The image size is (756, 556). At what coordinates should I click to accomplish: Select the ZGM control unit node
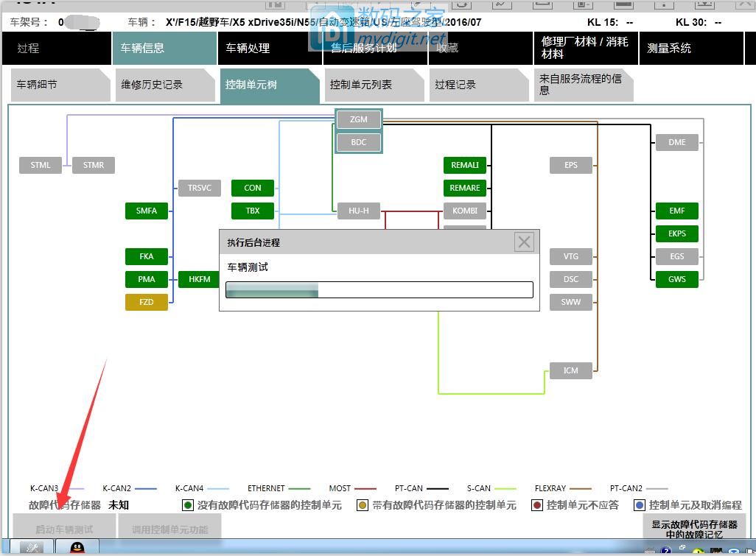click(x=359, y=119)
